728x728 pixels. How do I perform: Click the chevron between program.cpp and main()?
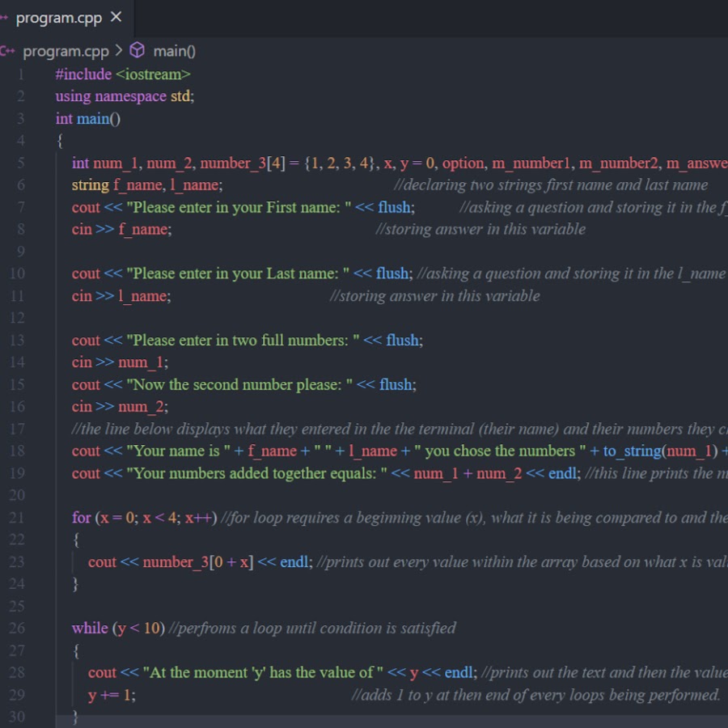pyautogui.click(x=118, y=50)
